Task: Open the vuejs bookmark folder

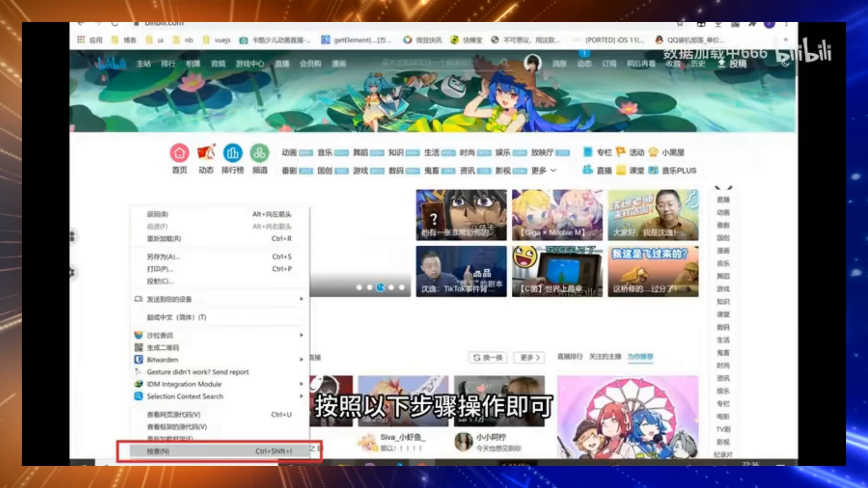Action: click(x=217, y=40)
